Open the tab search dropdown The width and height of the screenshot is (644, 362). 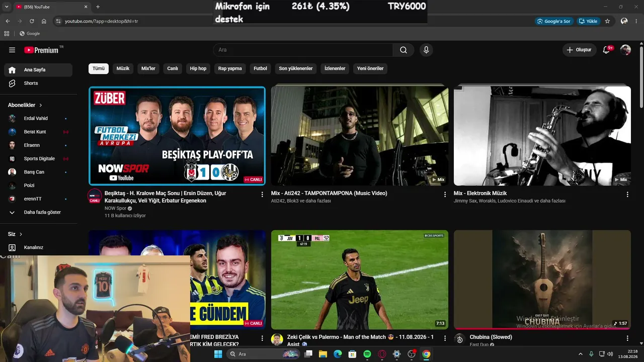(7, 7)
